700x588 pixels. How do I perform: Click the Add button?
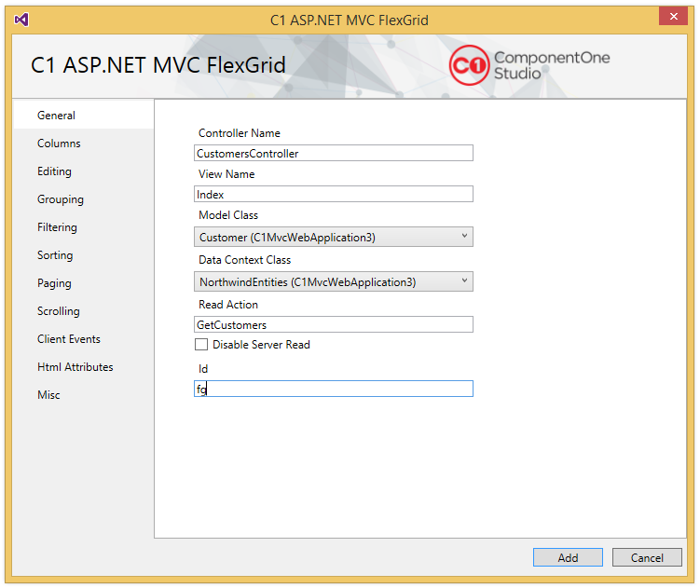click(568, 557)
